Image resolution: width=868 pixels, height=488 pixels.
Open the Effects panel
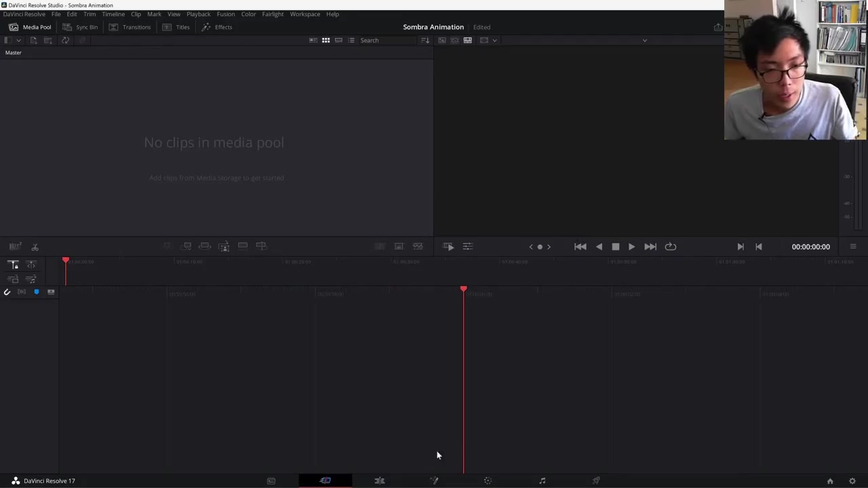pyautogui.click(x=216, y=27)
